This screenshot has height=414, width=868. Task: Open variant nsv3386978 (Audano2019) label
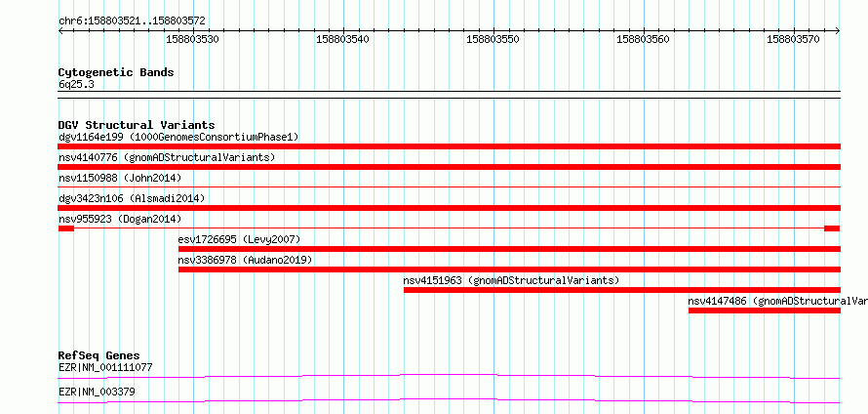[x=245, y=260]
